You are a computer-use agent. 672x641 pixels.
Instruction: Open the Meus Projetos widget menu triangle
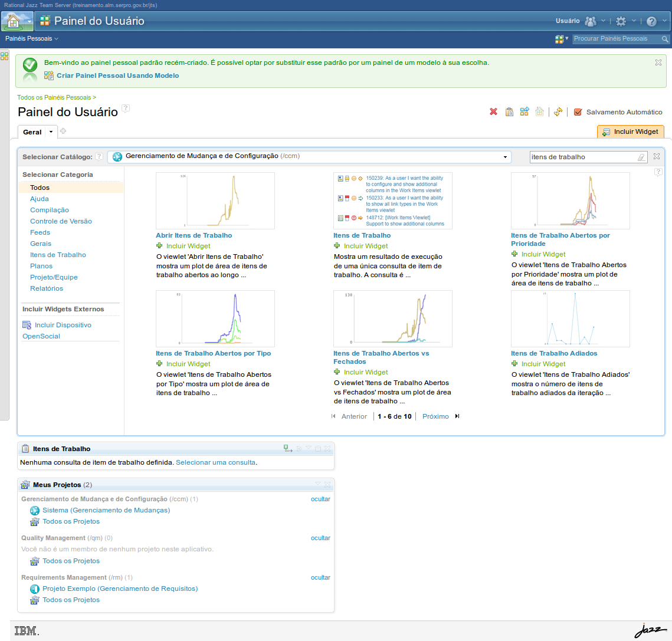[318, 484]
